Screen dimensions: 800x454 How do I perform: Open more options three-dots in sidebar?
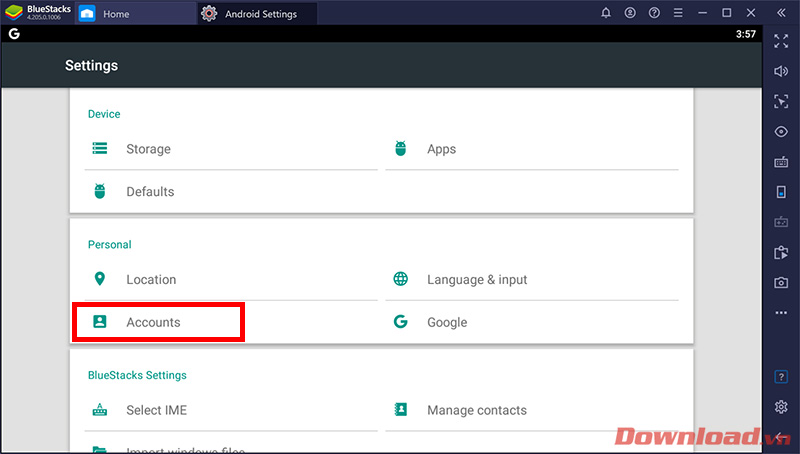[x=781, y=313]
